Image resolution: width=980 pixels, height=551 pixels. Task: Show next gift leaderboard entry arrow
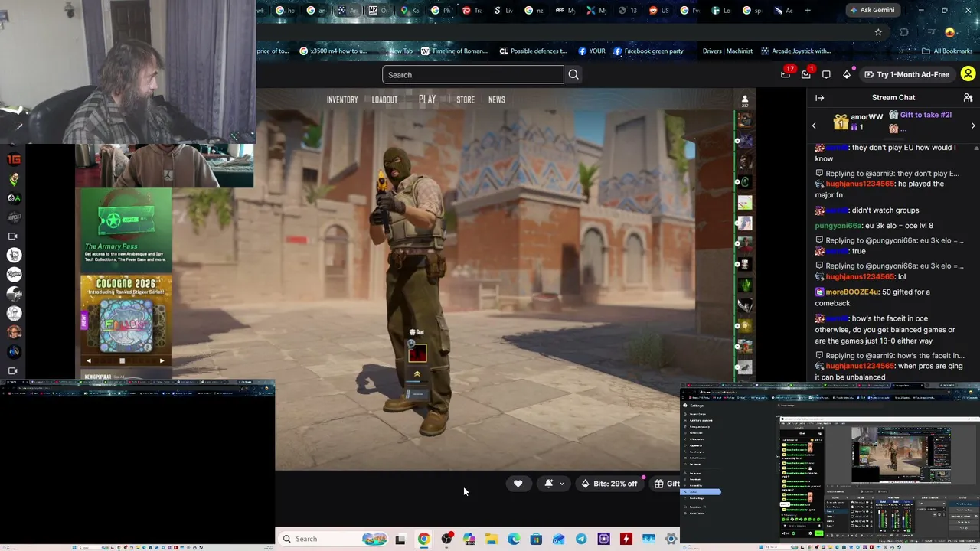[973, 126]
